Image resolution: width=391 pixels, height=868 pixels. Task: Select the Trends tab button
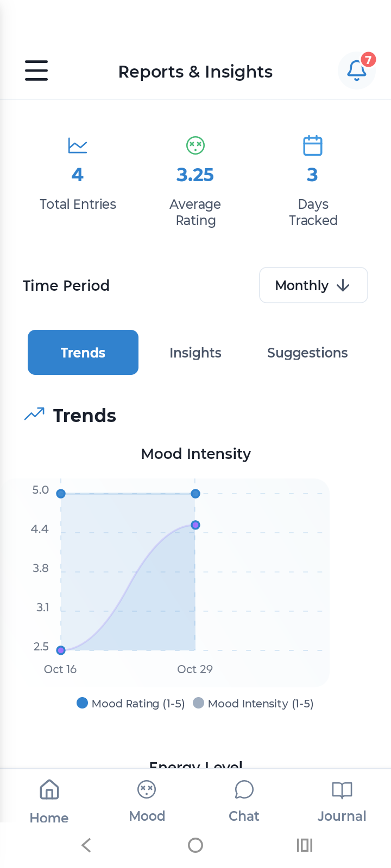[83, 352]
